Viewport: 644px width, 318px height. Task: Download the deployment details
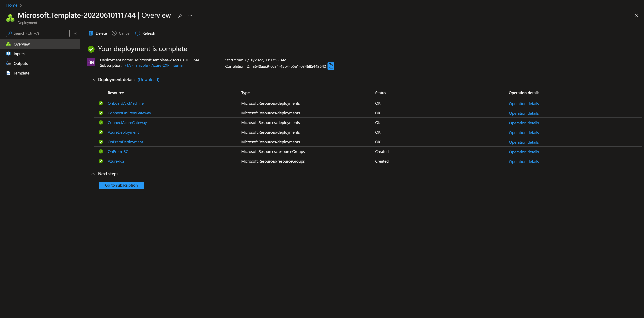pyautogui.click(x=148, y=80)
